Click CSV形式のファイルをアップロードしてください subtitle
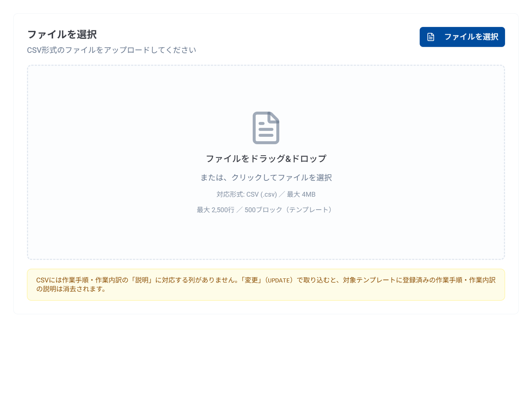The height and width of the screenshot is (403, 532). tap(112, 50)
